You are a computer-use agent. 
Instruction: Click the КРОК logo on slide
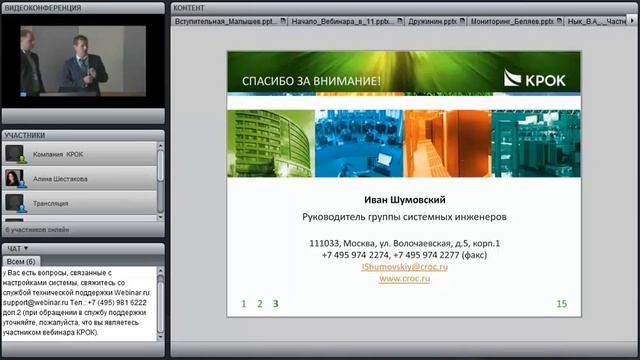pyautogui.click(x=535, y=78)
